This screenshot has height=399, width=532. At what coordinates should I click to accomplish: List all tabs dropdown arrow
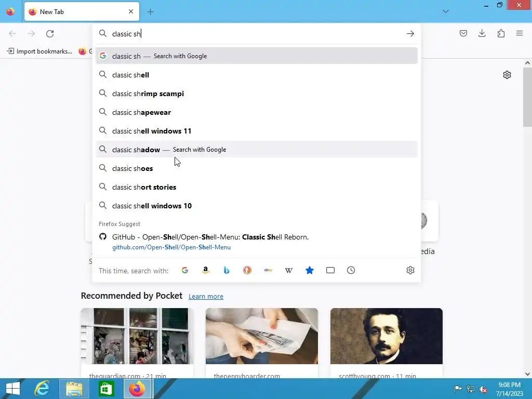coord(445,11)
